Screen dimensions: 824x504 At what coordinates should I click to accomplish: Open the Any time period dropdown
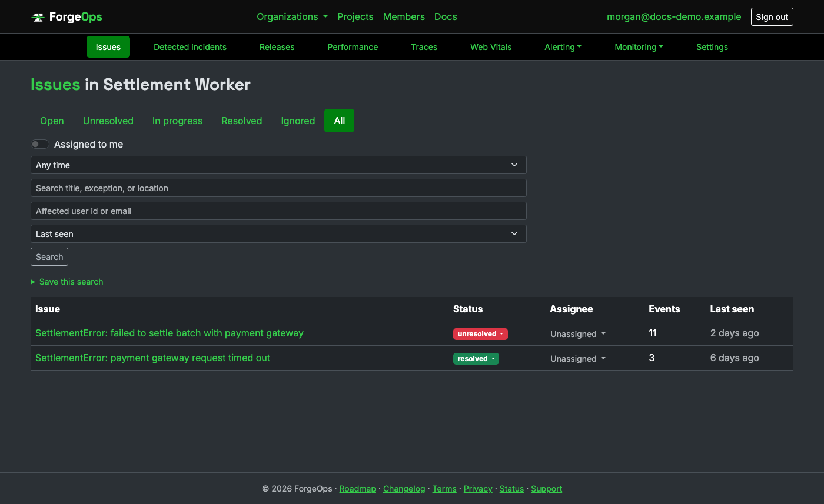(278, 165)
